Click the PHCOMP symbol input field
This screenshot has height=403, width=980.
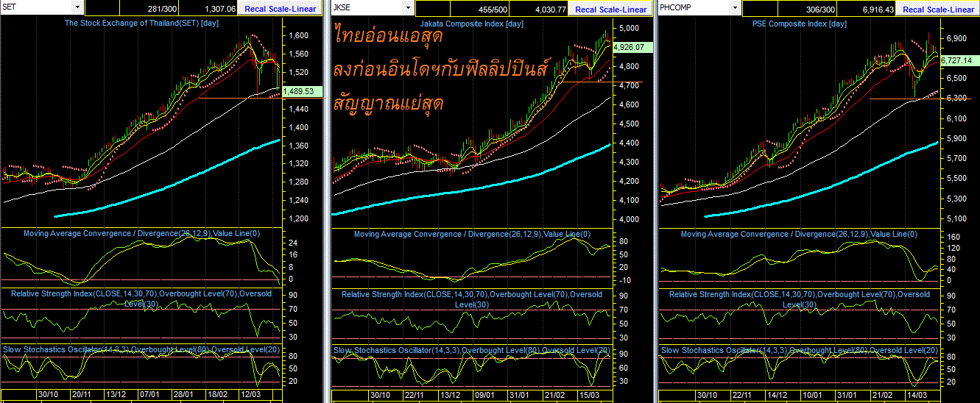point(694,7)
